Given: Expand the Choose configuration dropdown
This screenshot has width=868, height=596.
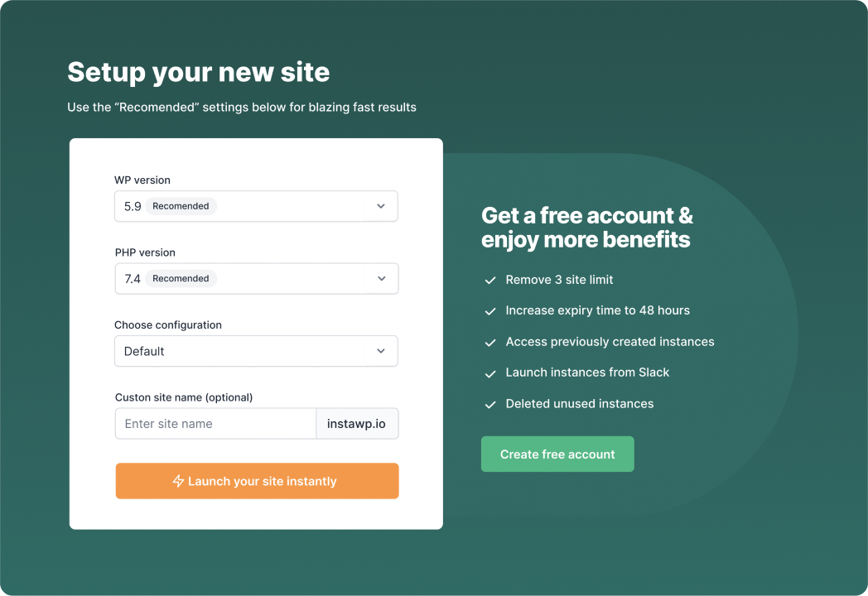Looking at the screenshot, I should (x=381, y=351).
